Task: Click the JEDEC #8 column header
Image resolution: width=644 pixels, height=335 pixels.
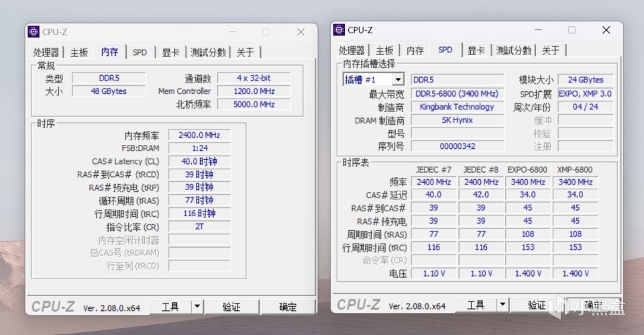Action: point(480,169)
